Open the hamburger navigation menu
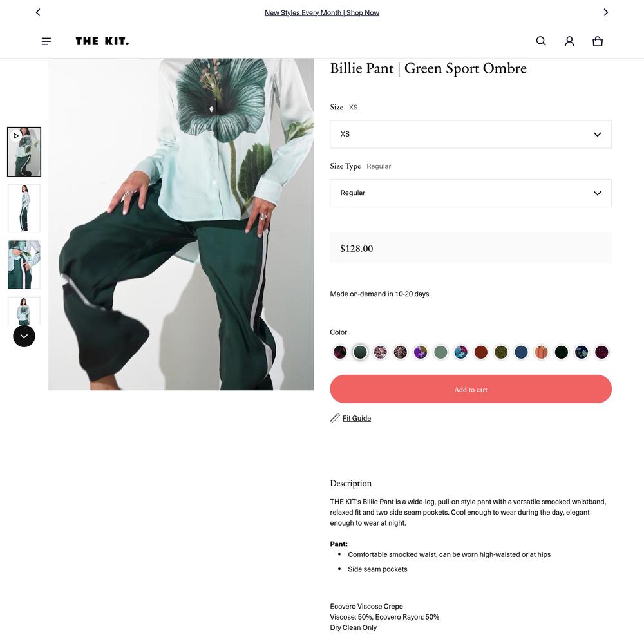Image resolution: width=644 pixels, height=644 pixels. [x=46, y=41]
